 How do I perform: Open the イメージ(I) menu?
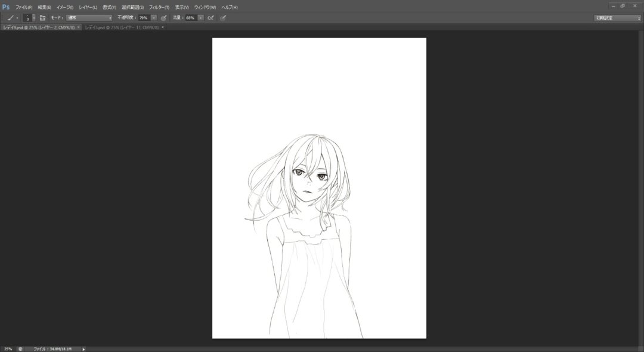click(x=65, y=7)
